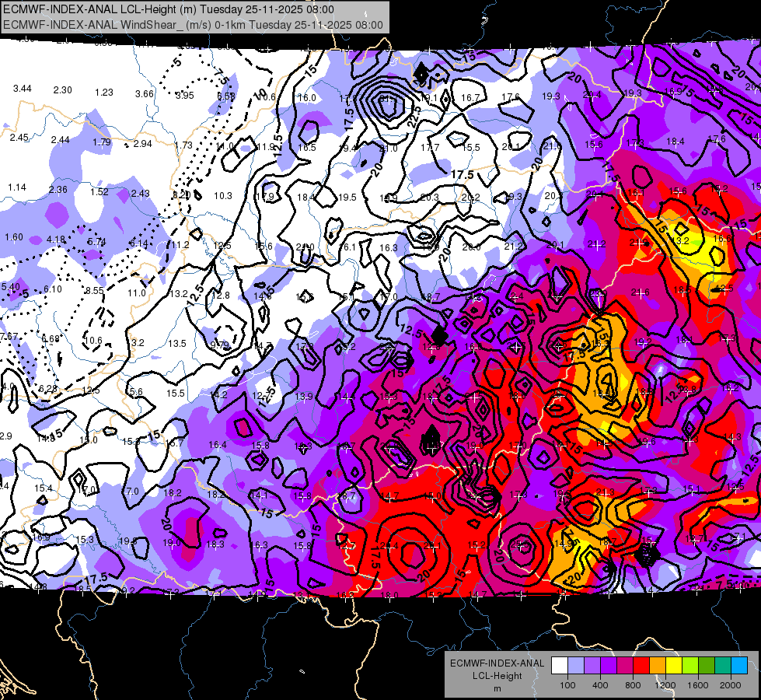This screenshot has width=761, height=700.
Task: Click the wind shear value '1.60'
Action: tap(14, 237)
